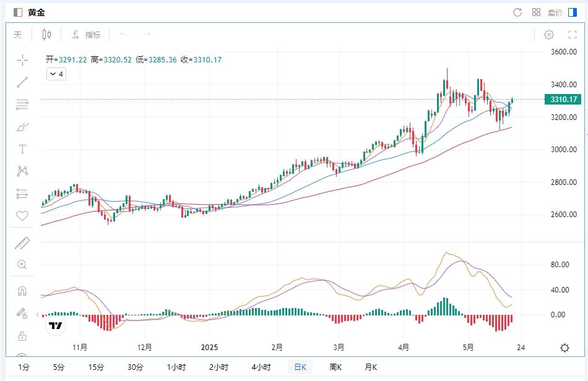This screenshot has height=381, width=588.
Task: Toggle stay in drawing mode pencil-lock
Action: [22, 313]
